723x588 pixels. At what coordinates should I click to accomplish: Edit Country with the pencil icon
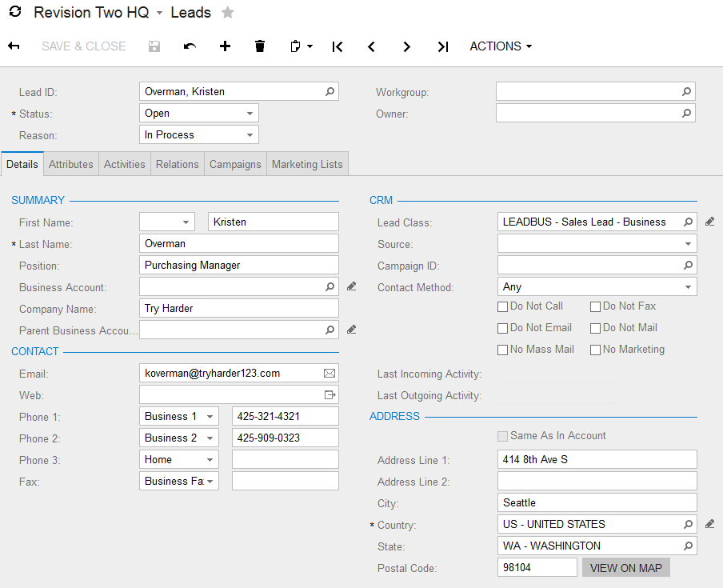click(709, 524)
